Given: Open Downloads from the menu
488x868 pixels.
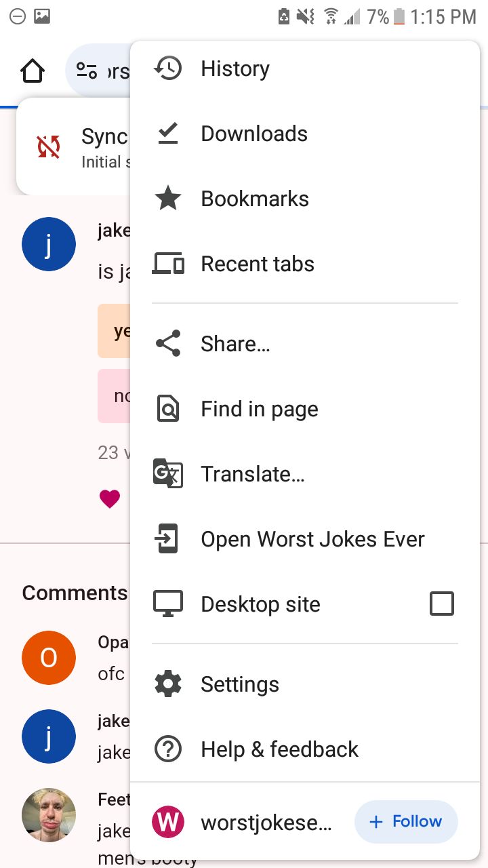Looking at the screenshot, I should (x=254, y=134).
